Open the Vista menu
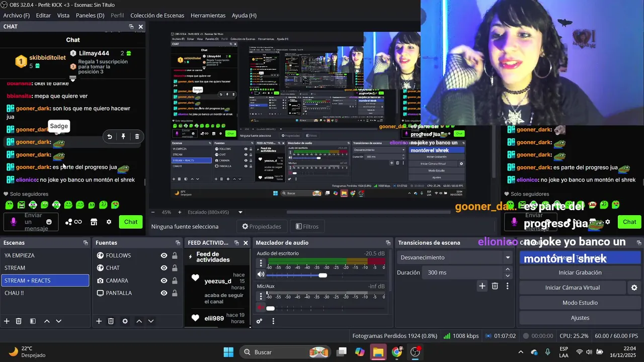 pos(63,16)
